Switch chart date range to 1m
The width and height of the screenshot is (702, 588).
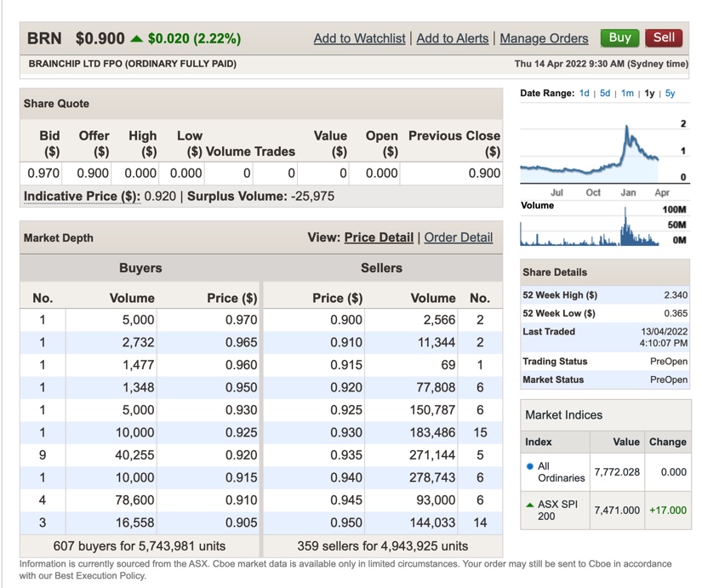coord(627,93)
